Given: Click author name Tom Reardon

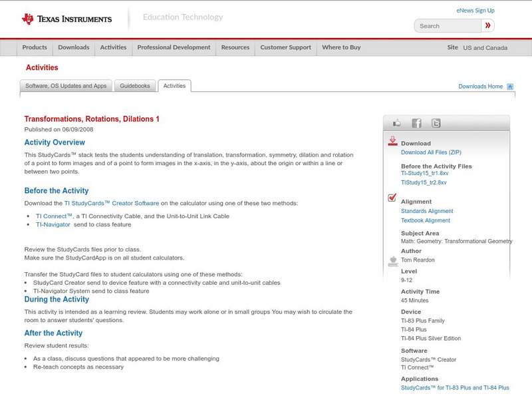Looking at the screenshot, I should pos(418,260).
